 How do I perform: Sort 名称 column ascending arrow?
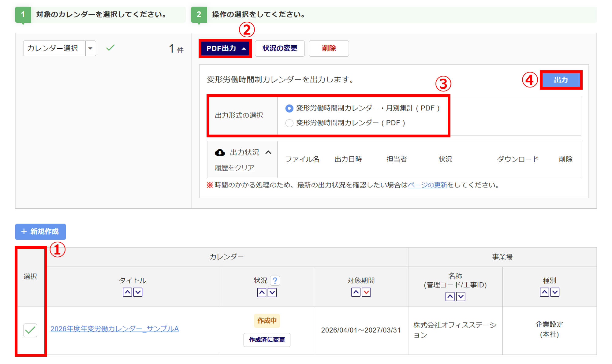(x=450, y=296)
